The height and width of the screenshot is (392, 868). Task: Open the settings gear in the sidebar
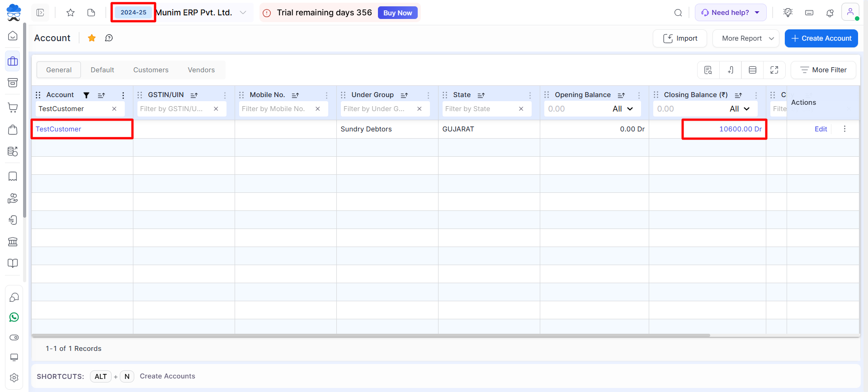14,378
